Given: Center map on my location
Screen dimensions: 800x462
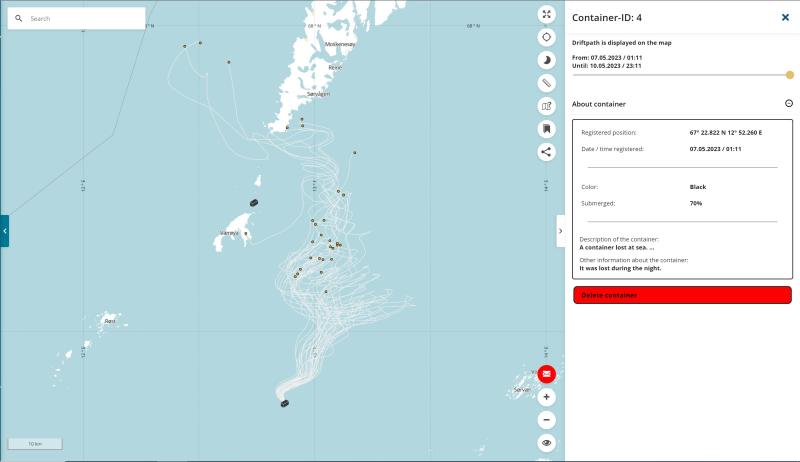Looking at the screenshot, I should pos(546,37).
